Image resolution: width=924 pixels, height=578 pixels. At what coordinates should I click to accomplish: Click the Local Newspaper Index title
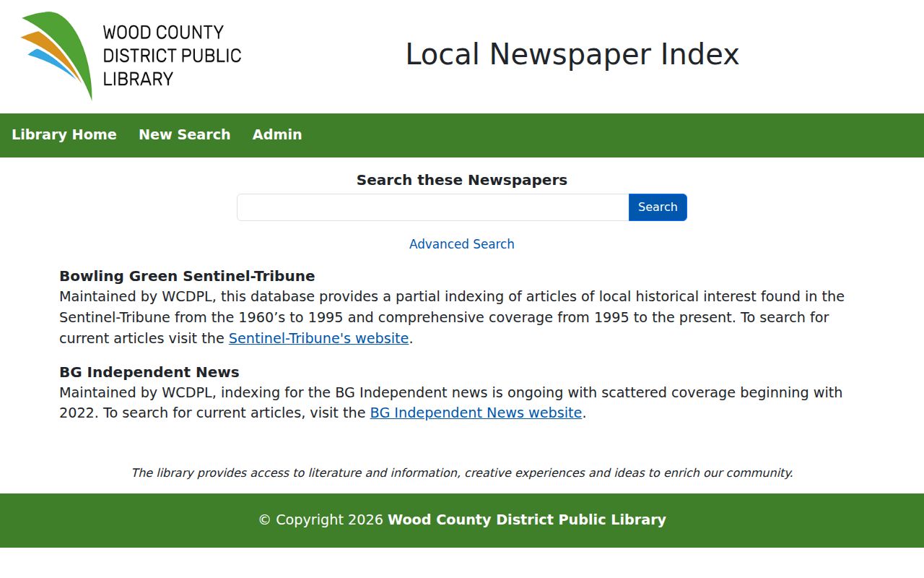click(x=572, y=54)
